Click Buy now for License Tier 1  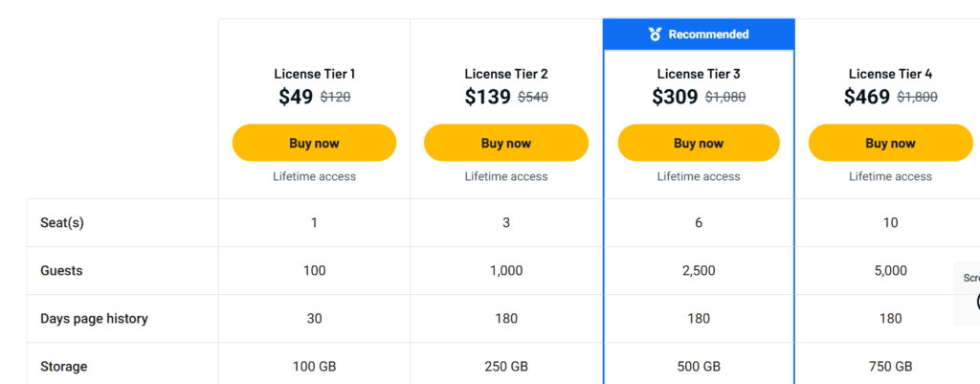tap(314, 143)
